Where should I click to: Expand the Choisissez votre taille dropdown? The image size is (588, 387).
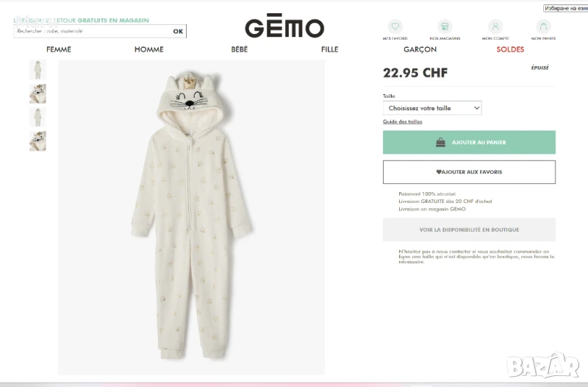point(432,108)
